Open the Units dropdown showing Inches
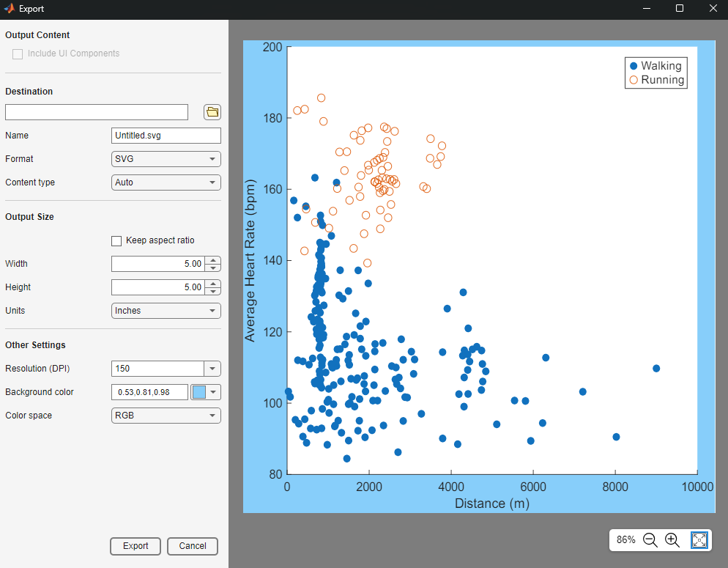Screen dimensions: 728x568 (x=166, y=311)
